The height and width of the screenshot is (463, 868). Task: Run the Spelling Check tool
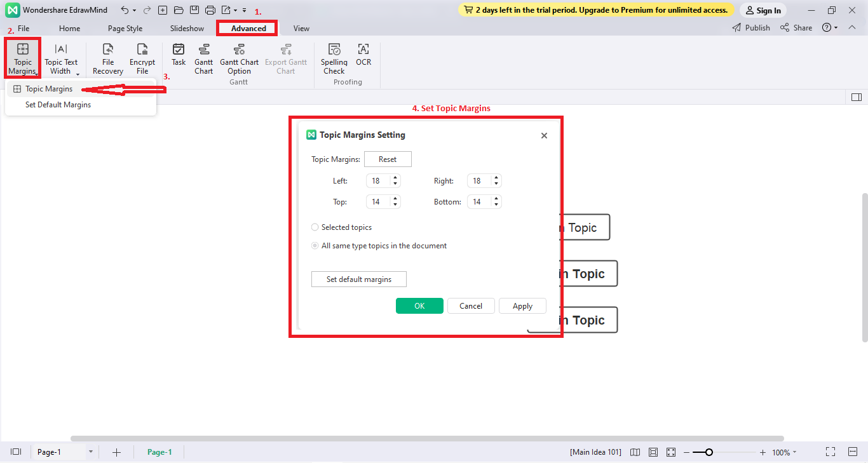click(x=334, y=58)
